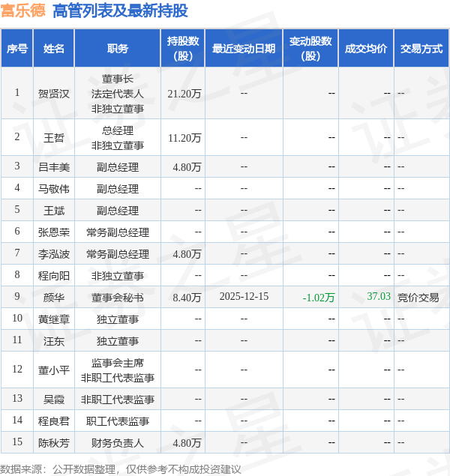Screen dimensions: 450x476
Task: Click the name 李泓波
Action: pyautogui.click(x=54, y=254)
